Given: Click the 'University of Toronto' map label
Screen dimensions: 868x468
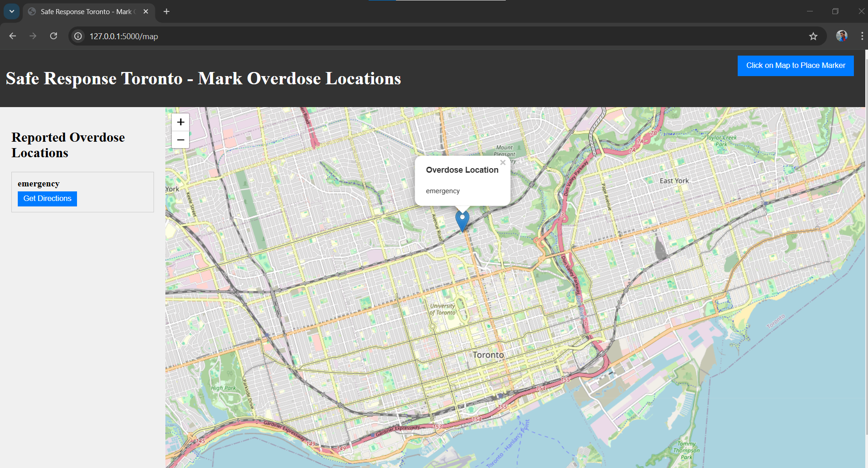Looking at the screenshot, I should click(442, 309).
